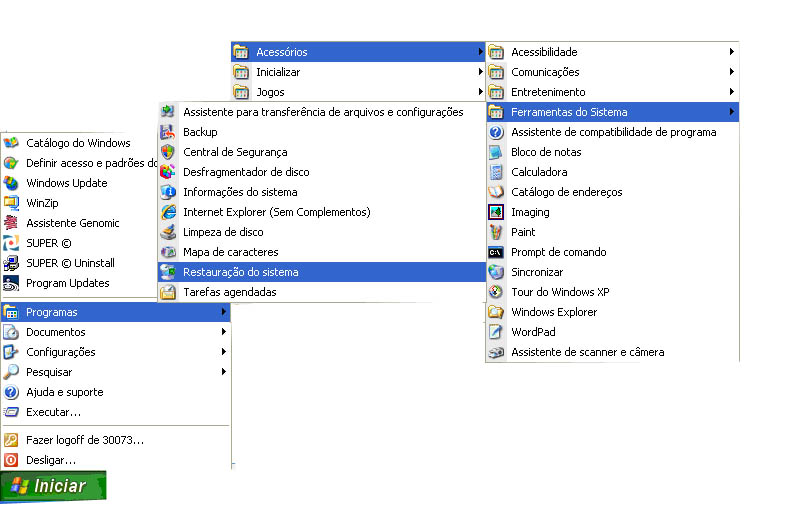Click the Acessibilidade folder icon
This screenshot has height=531, width=789.
(x=496, y=52)
